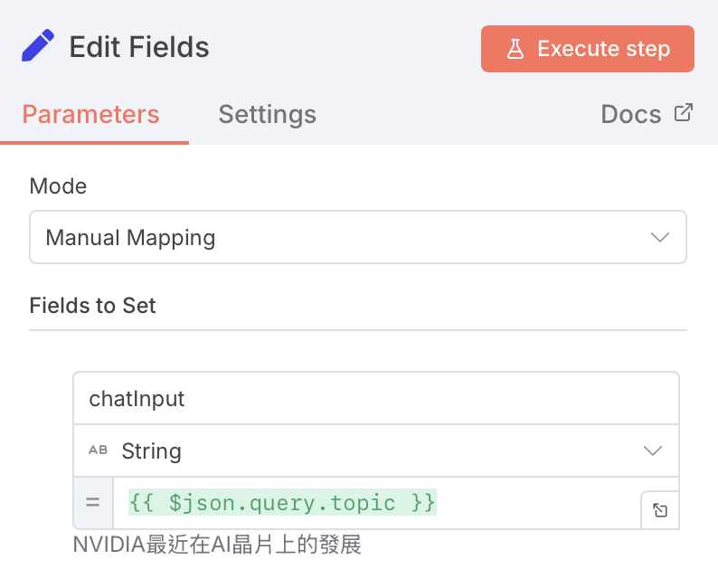Open the Docs link
This screenshot has width=718, height=588.
point(631,115)
